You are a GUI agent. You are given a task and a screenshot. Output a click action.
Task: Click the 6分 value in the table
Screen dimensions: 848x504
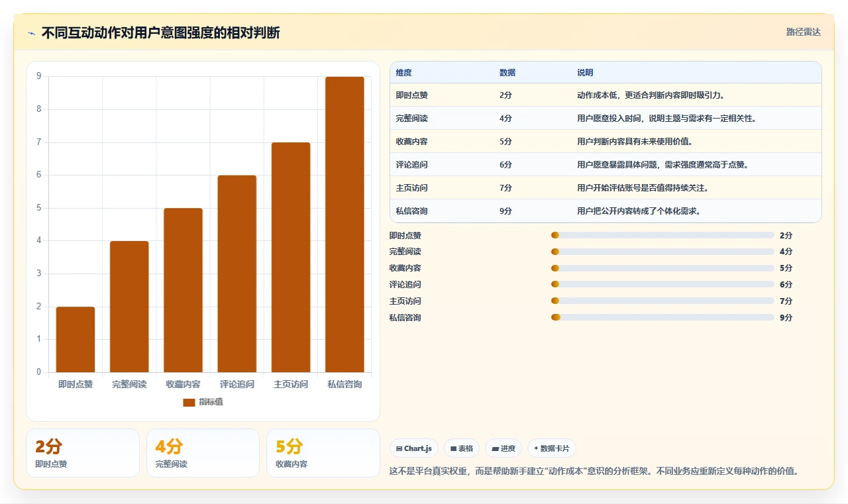point(505,165)
